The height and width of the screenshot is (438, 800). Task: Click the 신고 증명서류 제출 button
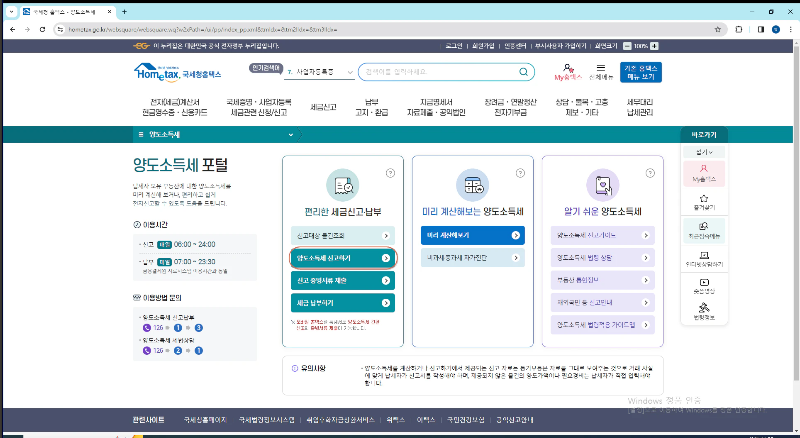click(x=343, y=281)
